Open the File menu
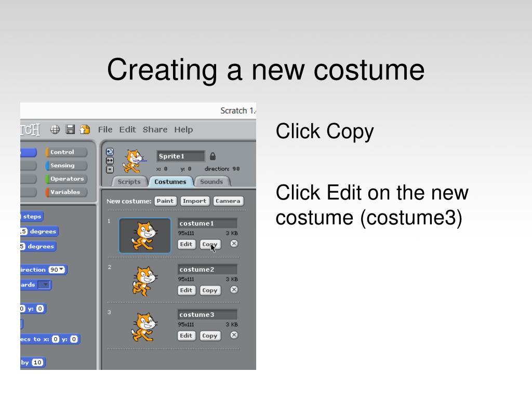 [x=105, y=129]
